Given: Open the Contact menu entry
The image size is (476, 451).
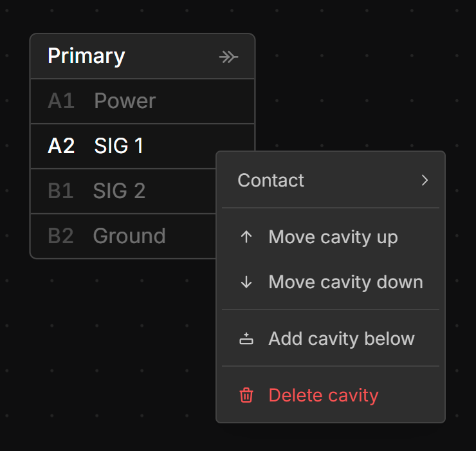Looking at the screenshot, I should tap(271, 180).
